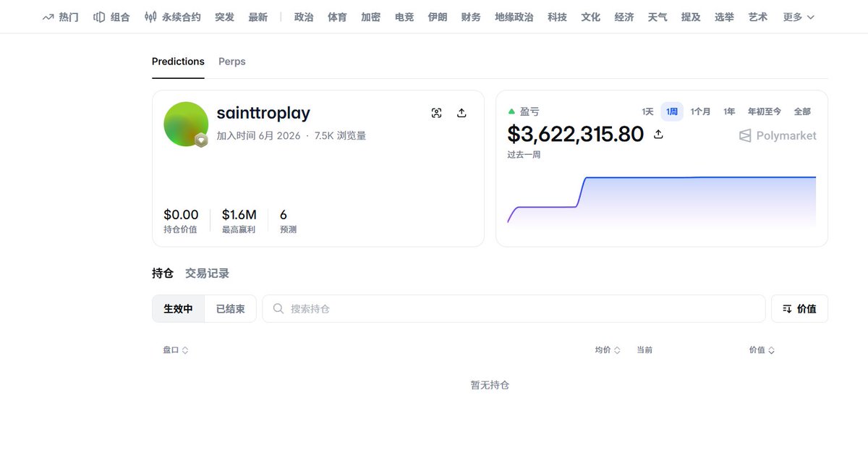Open the 热门 trending category

[x=61, y=17]
